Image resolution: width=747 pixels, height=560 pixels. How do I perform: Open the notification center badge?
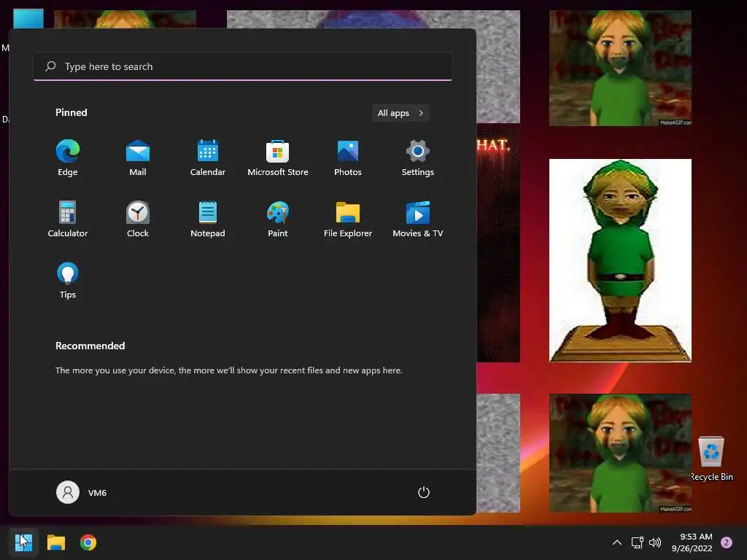pyautogui.click(x=727, y=542)
